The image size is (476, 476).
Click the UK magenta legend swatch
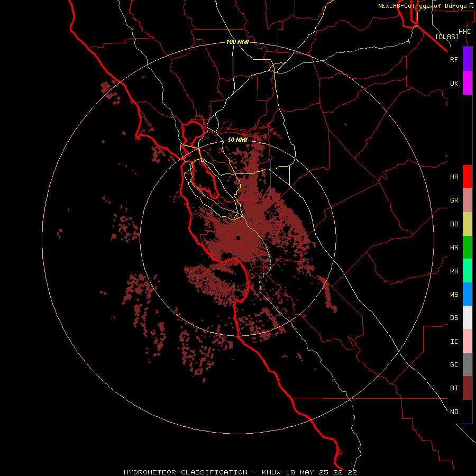(467, 83)
